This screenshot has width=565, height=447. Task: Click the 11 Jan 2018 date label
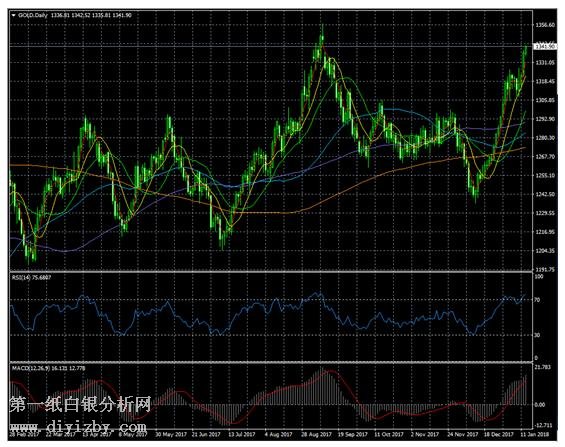[534, 434]
